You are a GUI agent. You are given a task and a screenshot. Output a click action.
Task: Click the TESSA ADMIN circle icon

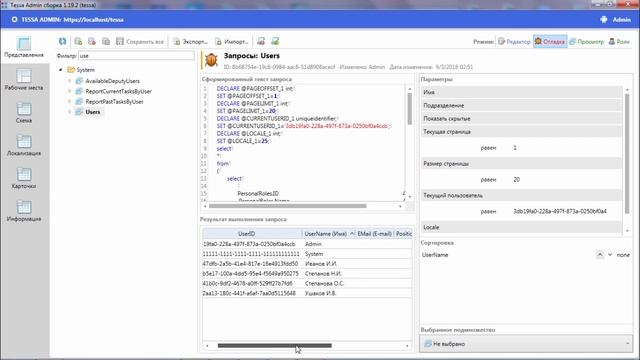15,19
